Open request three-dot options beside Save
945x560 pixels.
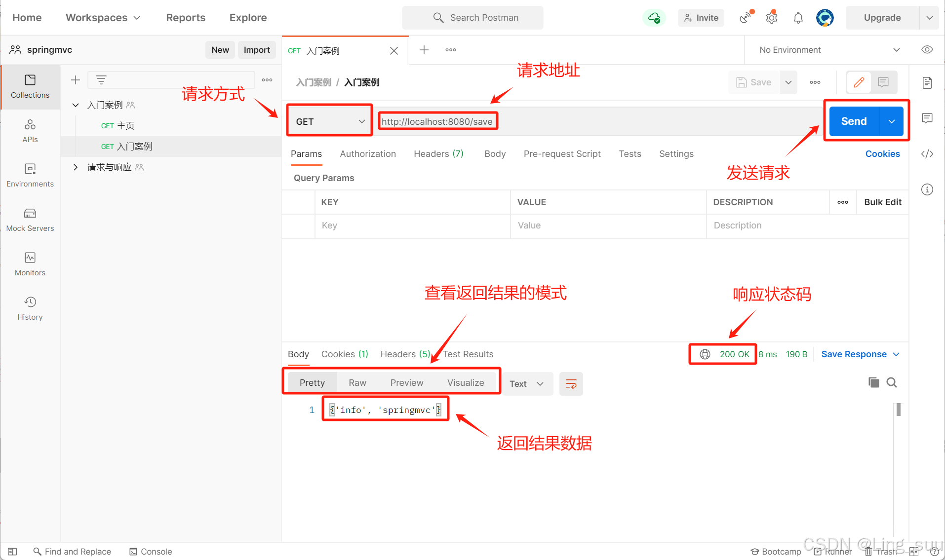815,82
